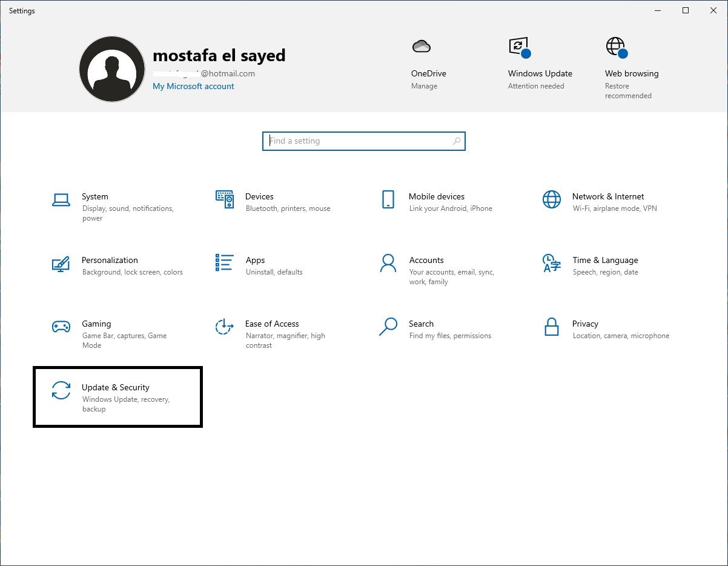The image size is (728, 566).
Task: Open Accounts settings
Action: click(426, 265)
